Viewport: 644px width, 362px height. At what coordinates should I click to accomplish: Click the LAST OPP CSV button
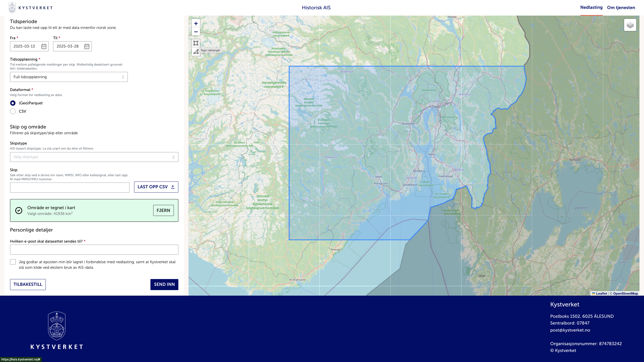[x=156, y=187]
